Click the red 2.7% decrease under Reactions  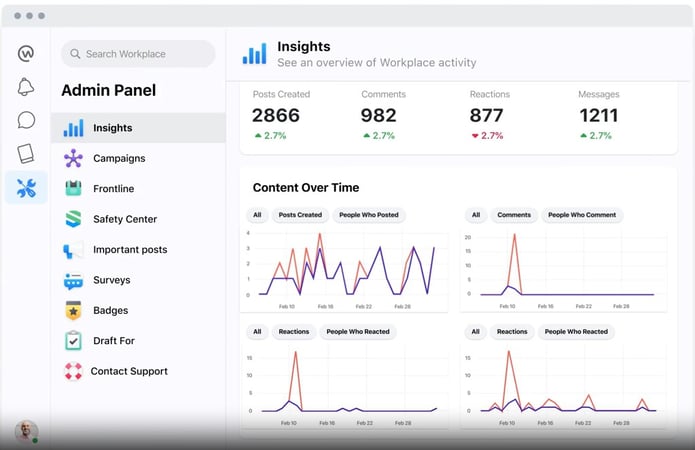click(487, 136)
